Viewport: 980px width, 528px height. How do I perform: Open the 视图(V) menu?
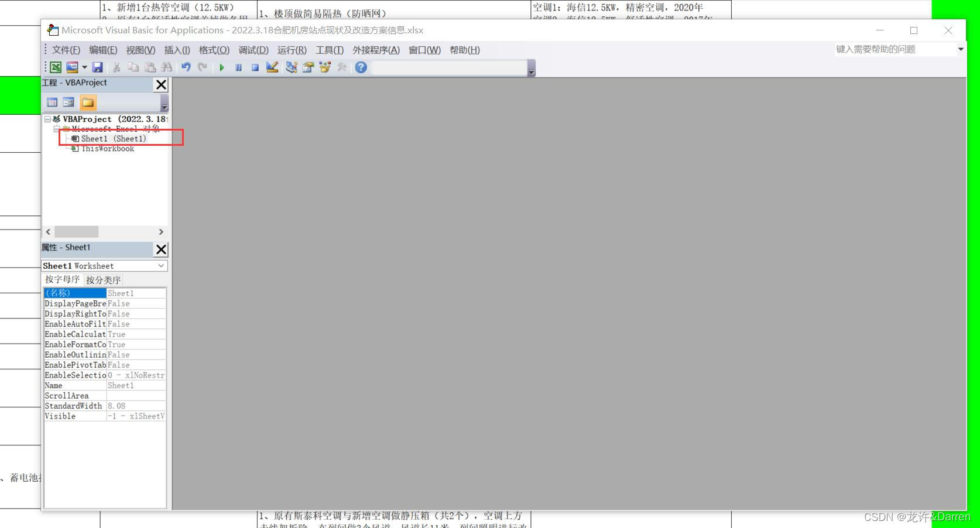(141, 50)
